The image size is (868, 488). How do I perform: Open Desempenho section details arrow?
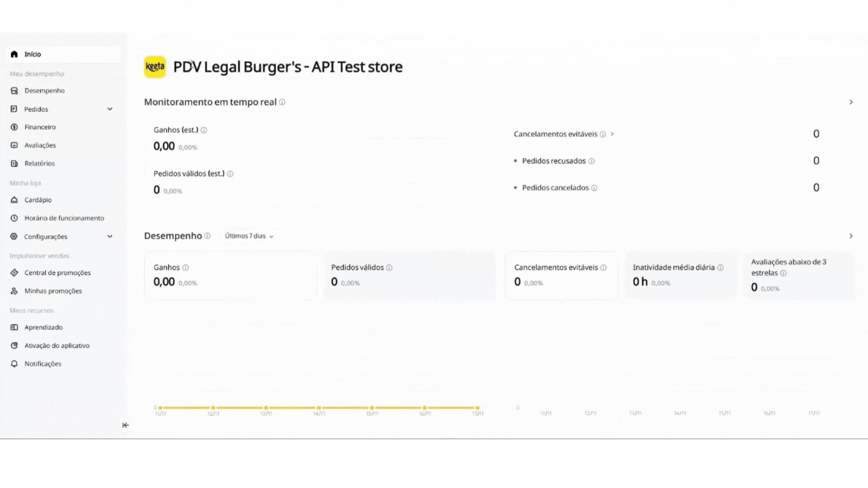point(851,236)
